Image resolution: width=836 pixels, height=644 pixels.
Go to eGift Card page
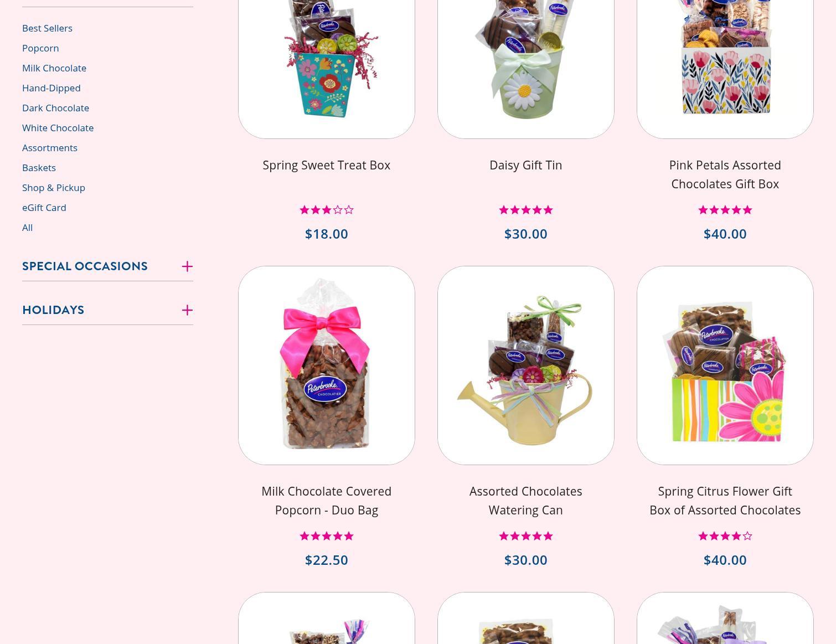(44, 207)
